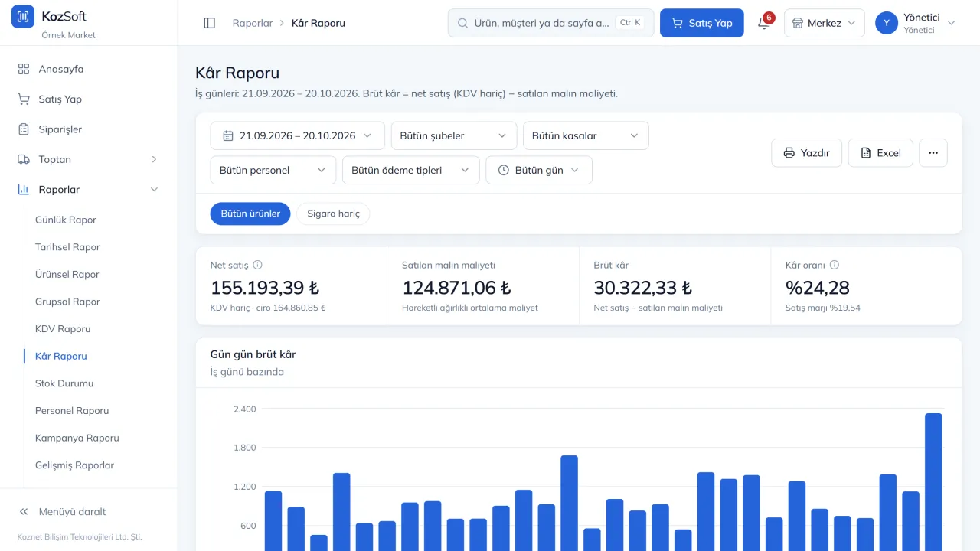Image resolution: width=980 pixels, height=551 pixels.
Task: Click the tallest rightmost bar in the chart
Action: 933,482
